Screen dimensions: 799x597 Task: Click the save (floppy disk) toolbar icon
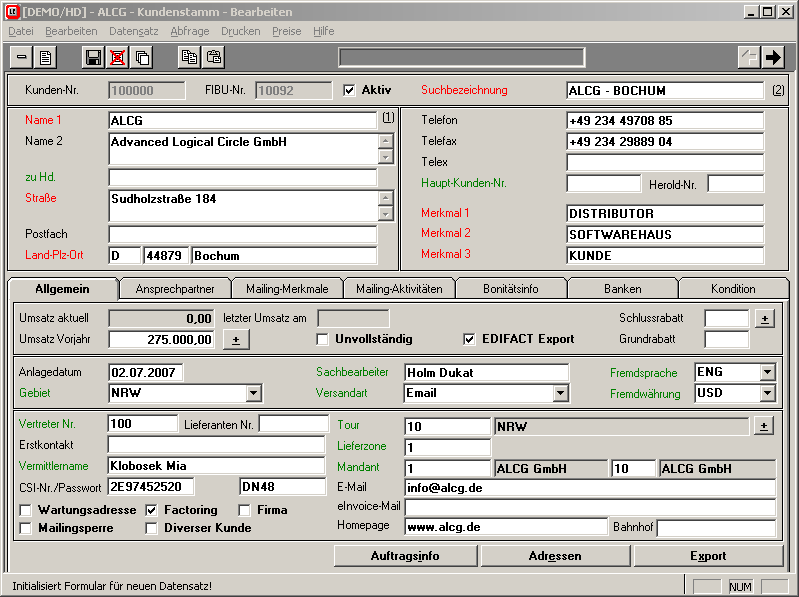tap(93, 57)
